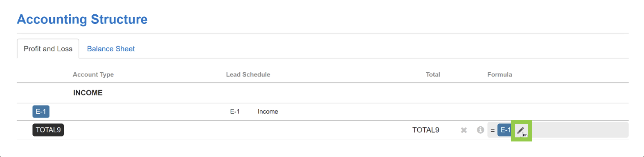Click the TOTAL9 text in Total column

(426, 130)
